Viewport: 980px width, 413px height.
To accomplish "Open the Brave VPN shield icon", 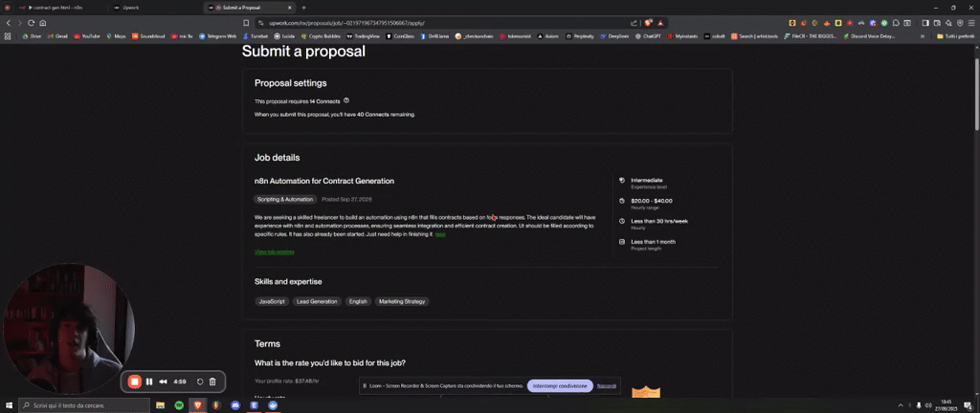I will click(x=960, y=23).
